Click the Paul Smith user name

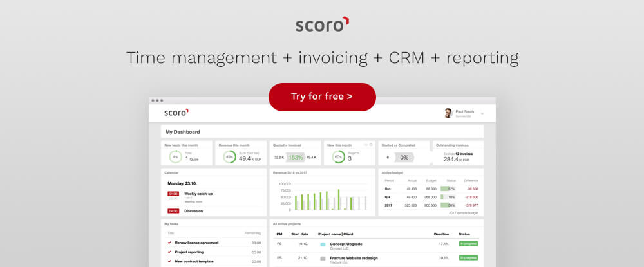(x=464, y=111)
